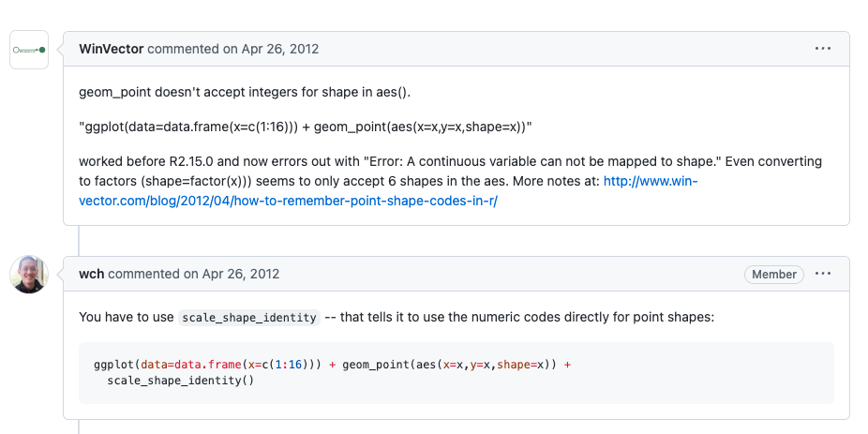Screen dimensions: 868x434
Task: Click the first sentence about geom_point shapes
Action: 245,92
